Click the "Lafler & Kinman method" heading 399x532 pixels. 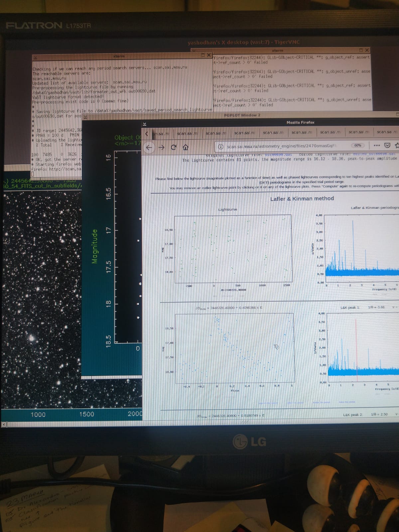pyautogui.click(x=302, y=199)
